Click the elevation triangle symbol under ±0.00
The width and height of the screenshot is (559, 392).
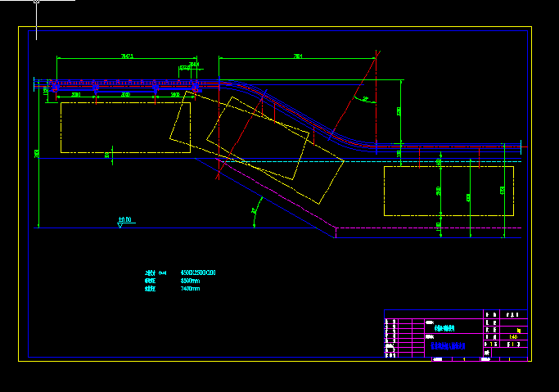click(120, 225)
